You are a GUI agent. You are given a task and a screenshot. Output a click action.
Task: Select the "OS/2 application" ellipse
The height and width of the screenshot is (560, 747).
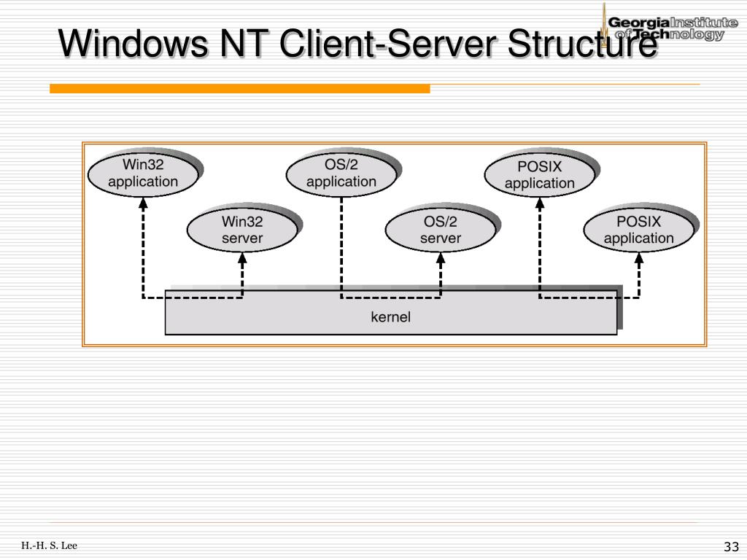pos(341,174)
